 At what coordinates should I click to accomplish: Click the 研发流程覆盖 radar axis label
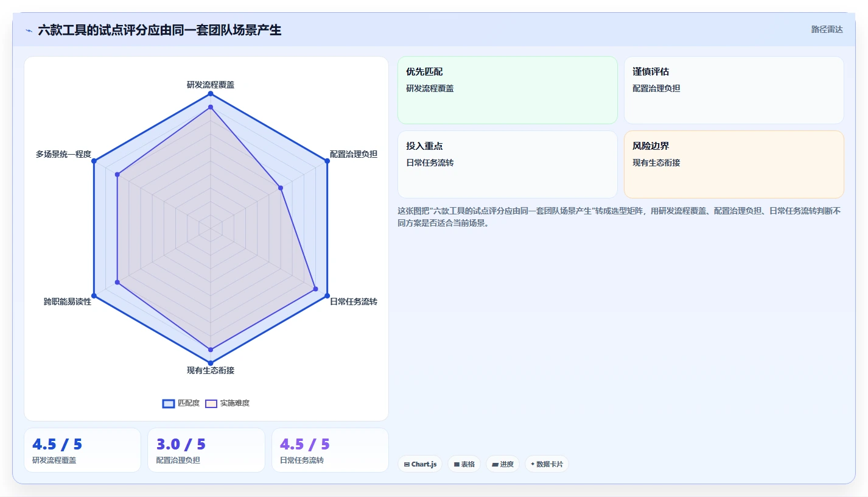(211, 85)
